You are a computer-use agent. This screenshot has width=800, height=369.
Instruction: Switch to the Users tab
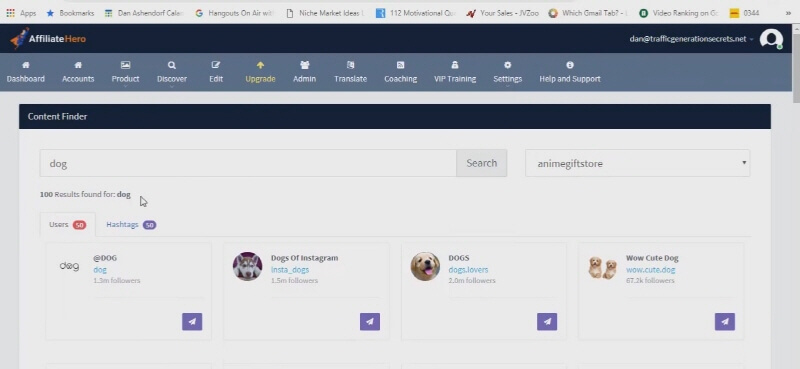pyautogui.click(x=67, y=225)
